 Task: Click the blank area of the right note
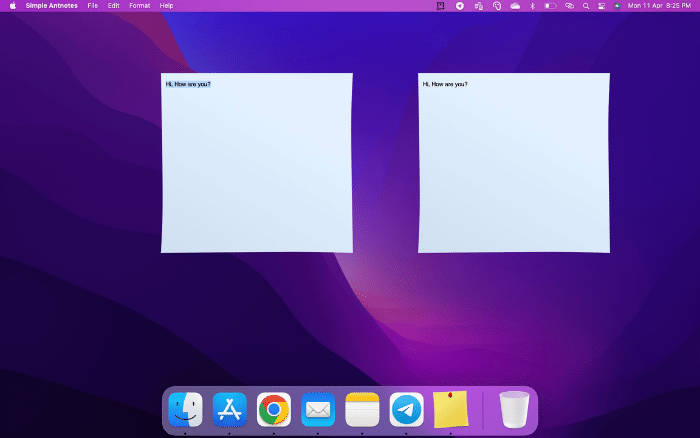tap(514, 172)
